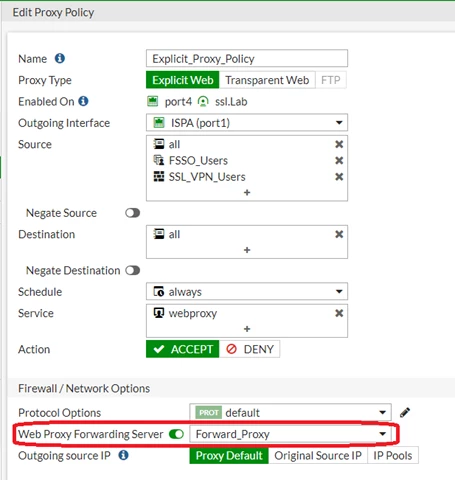The height and width of the screenshot is (481, 455).
Task: Click info icon beside Outgoing source IP
Action: point(124,455)
